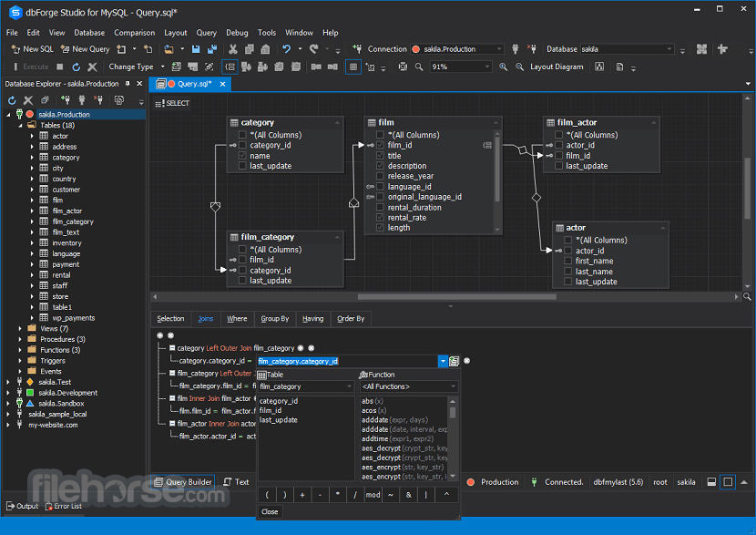Pin the Database Explorer panel
This screenshot has height=535, width=756.
pyautogui.click(x=128, y=84)
